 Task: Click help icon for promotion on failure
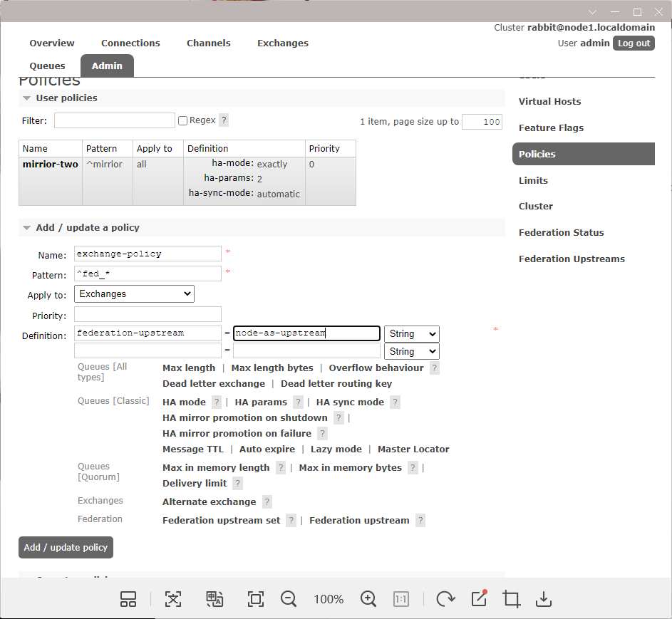coord(323,434)
